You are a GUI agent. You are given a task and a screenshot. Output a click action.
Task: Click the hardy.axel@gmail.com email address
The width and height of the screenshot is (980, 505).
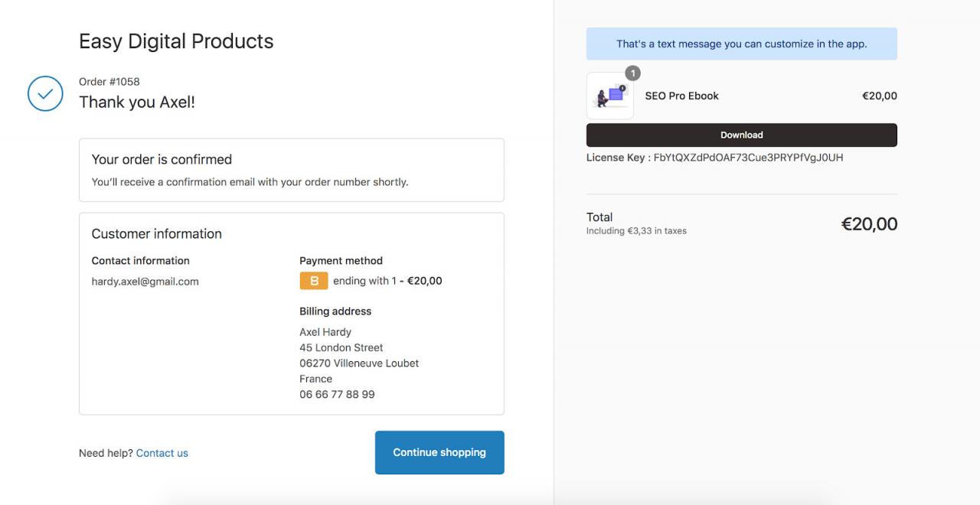click(145, 282)
